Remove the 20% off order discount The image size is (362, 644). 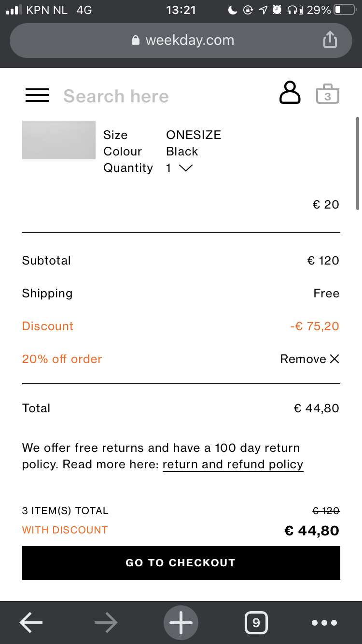coord(310,359)
